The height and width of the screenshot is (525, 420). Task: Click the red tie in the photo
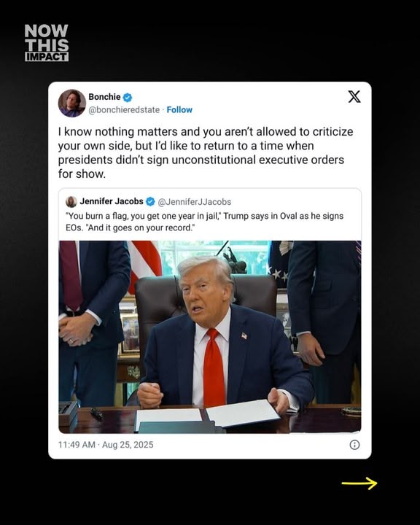[x=214, y=367]
